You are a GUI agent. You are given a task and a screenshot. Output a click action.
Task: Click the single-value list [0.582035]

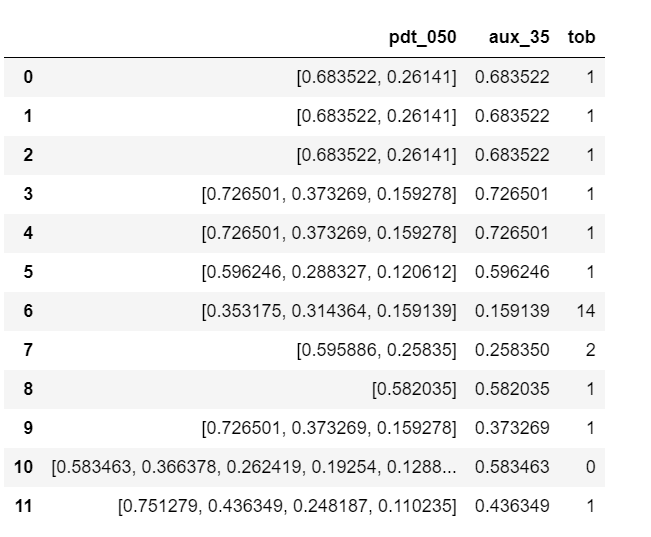(414, 390)
